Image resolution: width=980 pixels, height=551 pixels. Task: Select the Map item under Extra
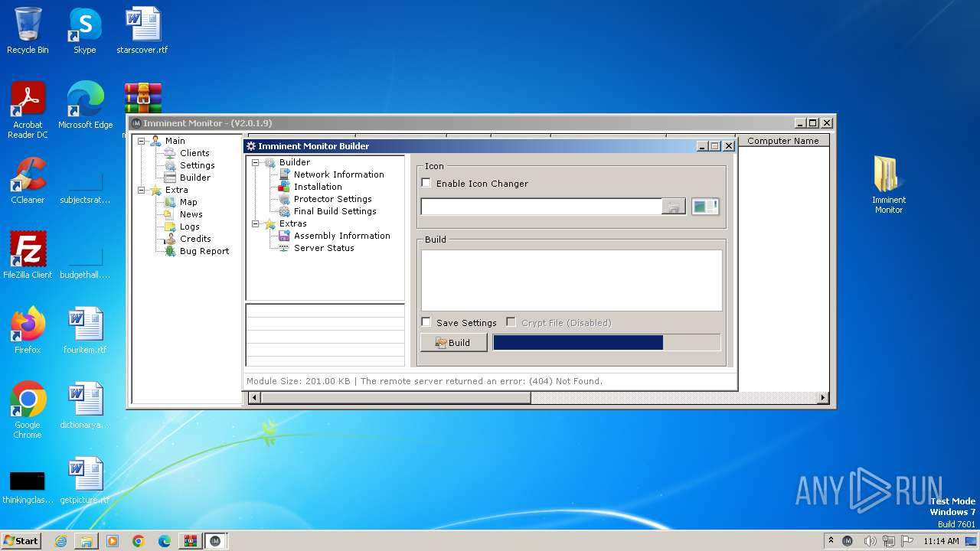pyautogui.click(x=188, y=202)
